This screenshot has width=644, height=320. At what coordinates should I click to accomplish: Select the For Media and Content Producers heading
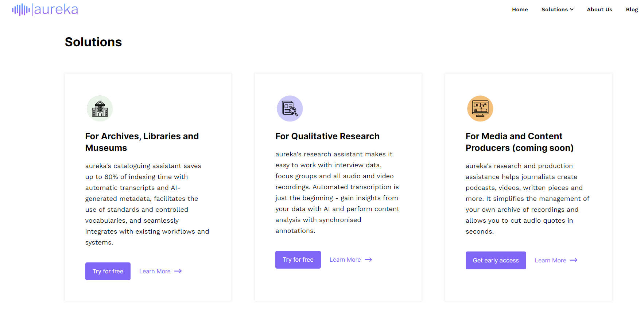[519, 142]
